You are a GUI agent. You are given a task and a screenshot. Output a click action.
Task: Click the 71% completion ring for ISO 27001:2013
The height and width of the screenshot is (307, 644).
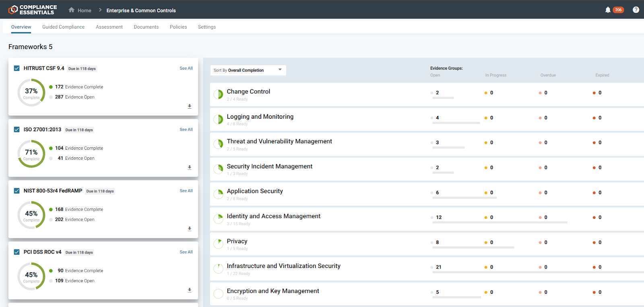pyautogui.click(x=31, y=154)
